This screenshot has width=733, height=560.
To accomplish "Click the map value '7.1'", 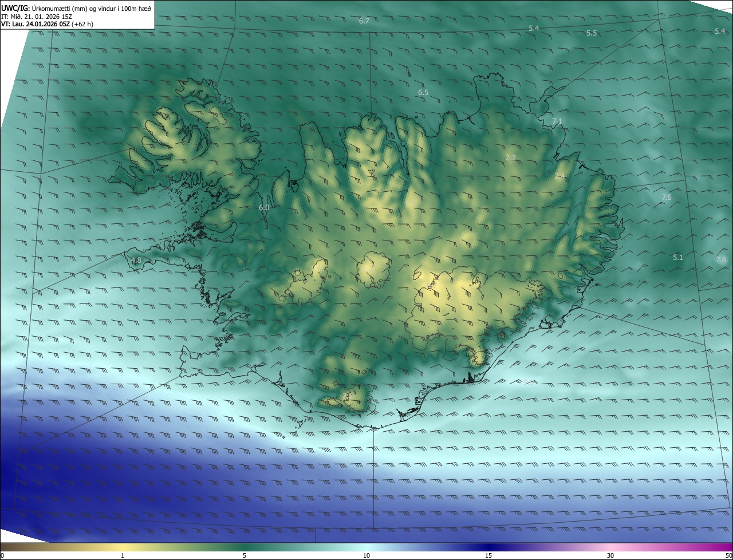I will [557, 121].
